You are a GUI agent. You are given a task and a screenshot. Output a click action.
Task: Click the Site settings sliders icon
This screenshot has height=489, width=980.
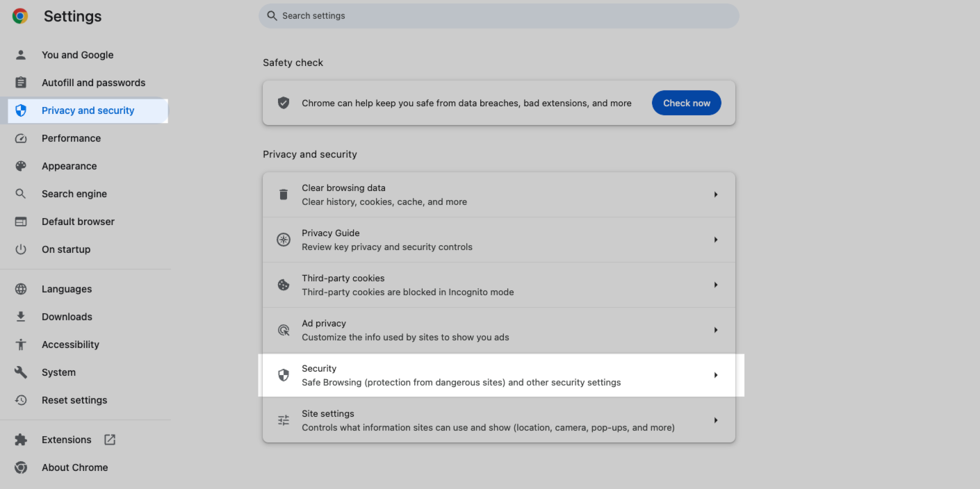(x=284, y=420)
